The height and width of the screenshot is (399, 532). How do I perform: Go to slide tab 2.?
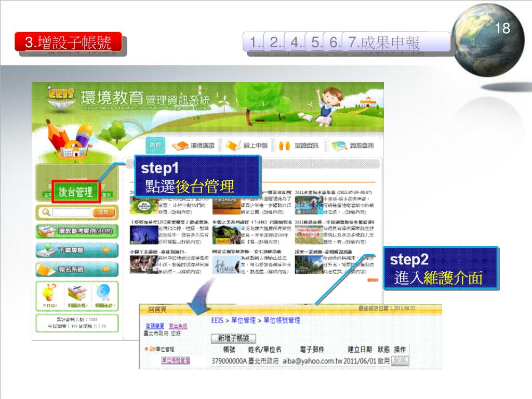[x=274, y=43]
